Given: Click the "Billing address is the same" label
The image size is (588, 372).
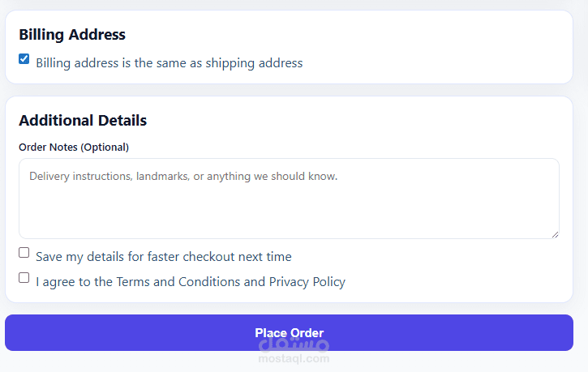Looking at the screenshot, I should pyautogui.click(x=169, y=63).
